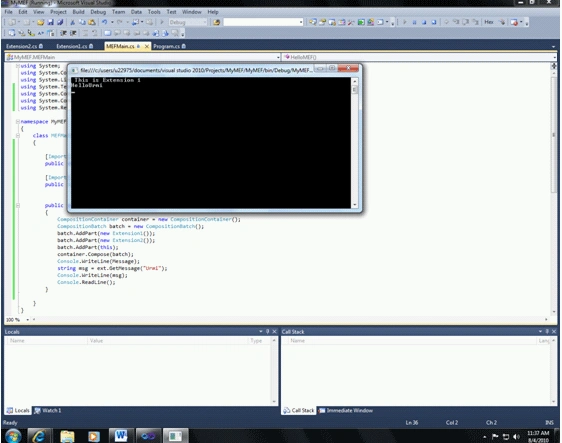Open the MyMEF.MEFMain class dropdown
Screen dimensions: 562x443
tap(143, 57)
